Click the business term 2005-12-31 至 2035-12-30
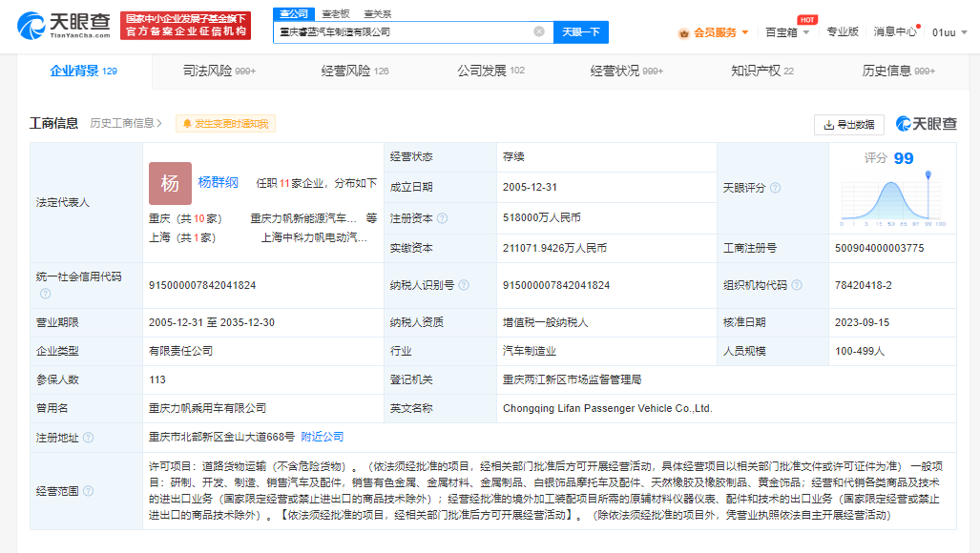 (212, 322)
